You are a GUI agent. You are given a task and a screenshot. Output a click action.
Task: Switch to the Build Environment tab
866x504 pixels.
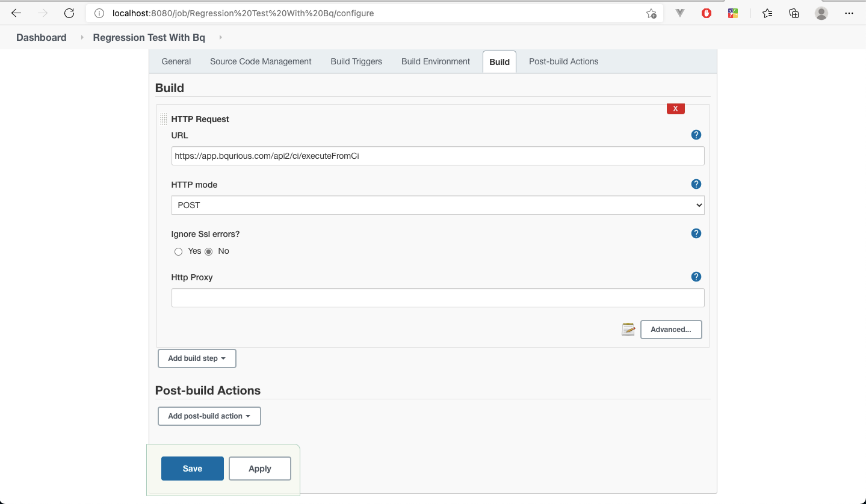(436, 61)
